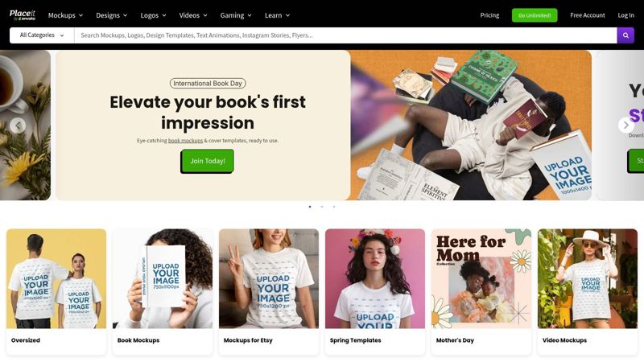Select the second carousel pagination dot
Screen dimensions: 644x362
[x=322, y=207]
